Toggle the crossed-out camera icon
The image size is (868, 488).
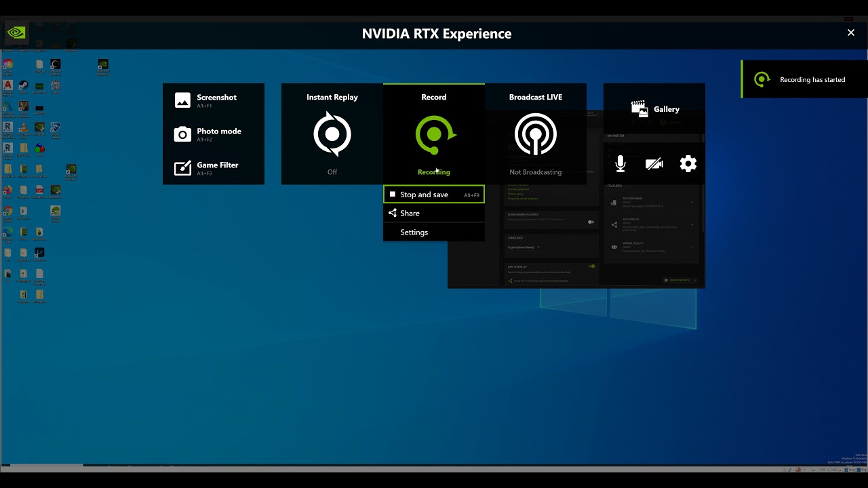pyautogui.click(x=654, y=163)
